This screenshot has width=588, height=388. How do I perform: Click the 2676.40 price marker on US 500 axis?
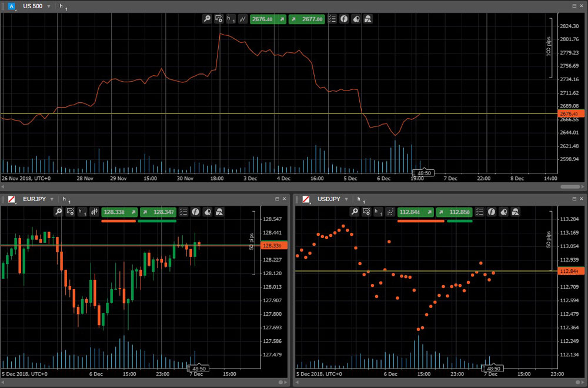[568, 113]
